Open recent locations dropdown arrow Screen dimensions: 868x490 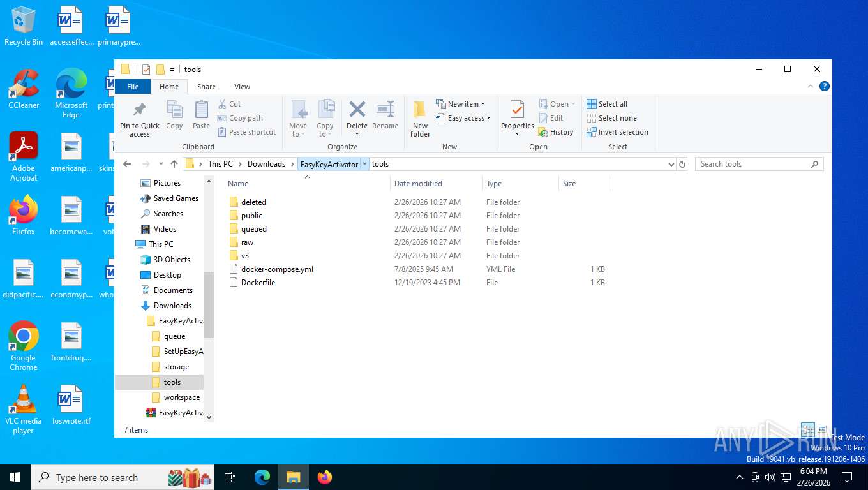tap(161, 164)
